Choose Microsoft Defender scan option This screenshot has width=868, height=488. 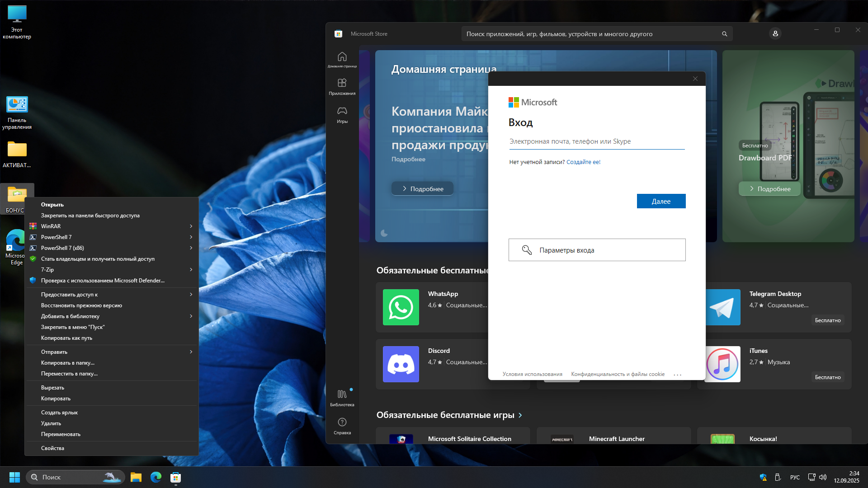(x=112, y=281)
